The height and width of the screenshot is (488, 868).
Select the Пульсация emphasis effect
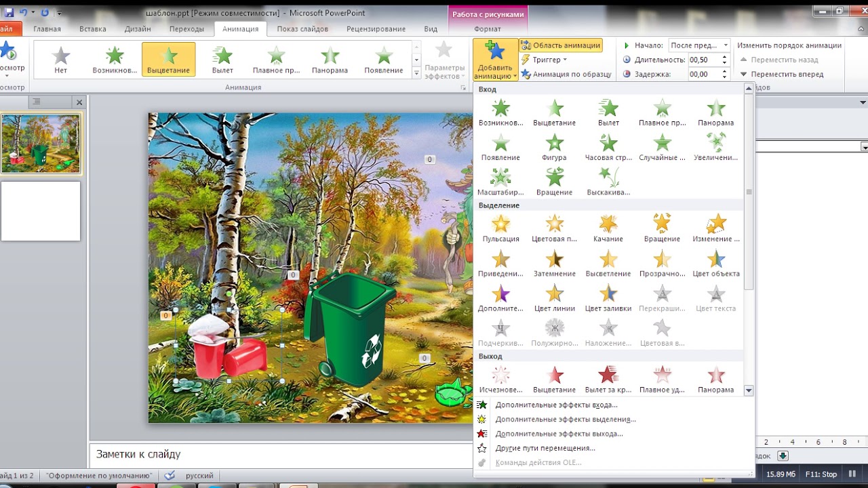tap(500, 228)
